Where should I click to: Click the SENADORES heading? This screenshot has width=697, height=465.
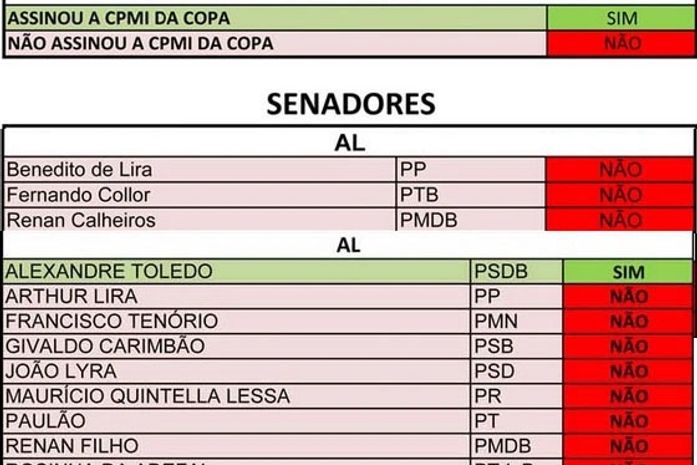(x=350, y=104)
